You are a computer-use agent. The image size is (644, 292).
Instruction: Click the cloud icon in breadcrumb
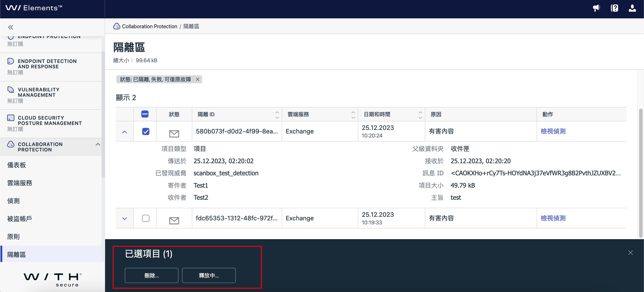pos(117,26)
